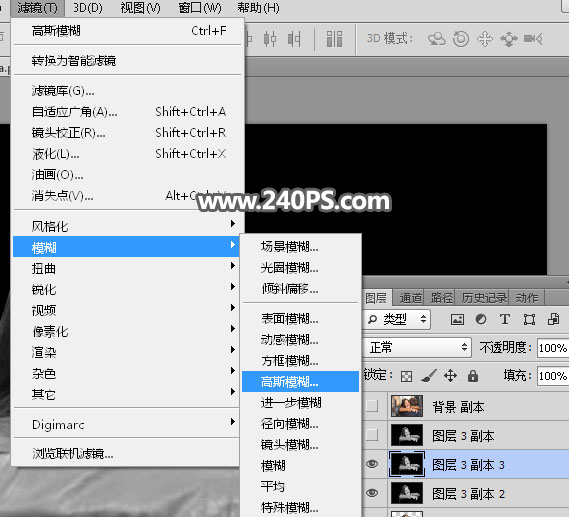Switch to the 历史记录 tab
569x517 pixels.
484,298
